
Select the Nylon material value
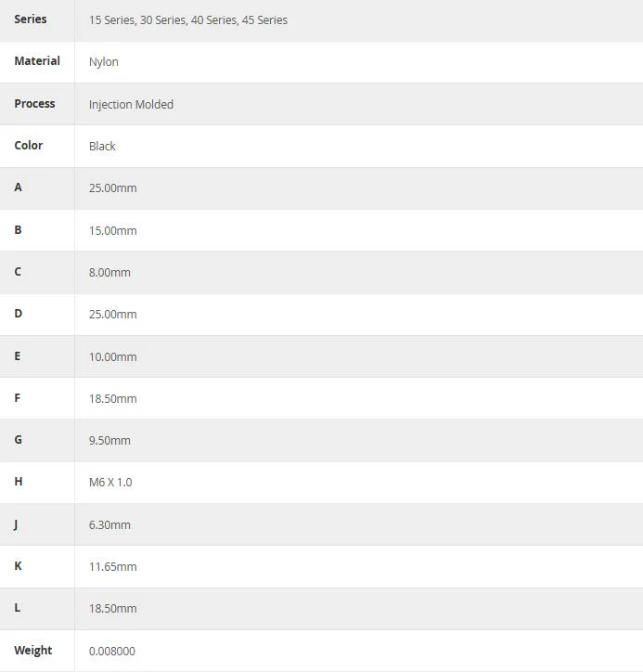click(x=104, y=62)
